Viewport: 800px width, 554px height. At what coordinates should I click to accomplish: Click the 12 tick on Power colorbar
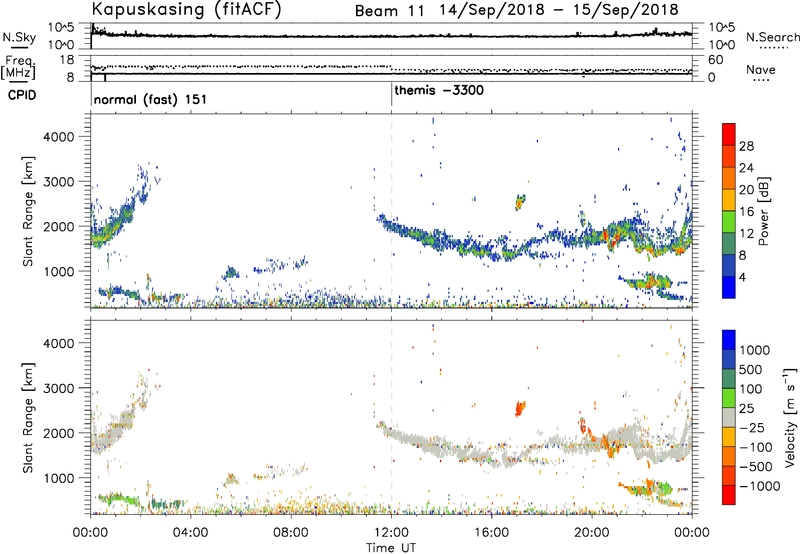pos(746,234)
